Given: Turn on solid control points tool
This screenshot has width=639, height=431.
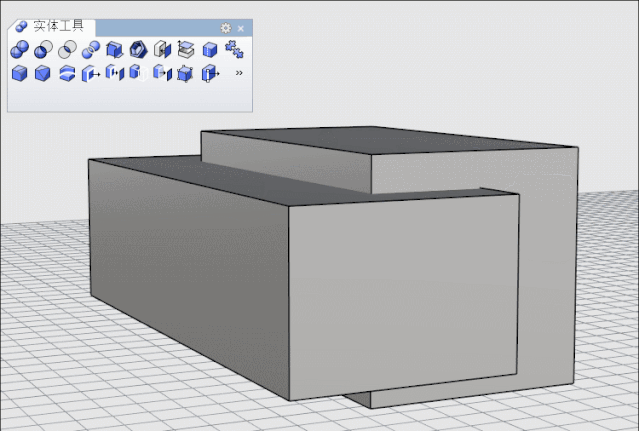Looking at the screenshot, I should pyautogui.click(x=185, y=74).
